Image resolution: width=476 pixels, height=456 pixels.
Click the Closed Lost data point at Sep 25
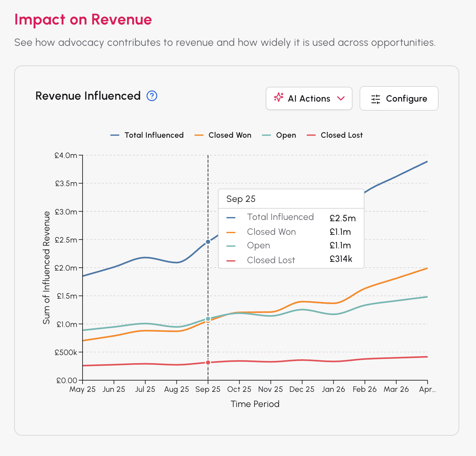tap(208, 362)
